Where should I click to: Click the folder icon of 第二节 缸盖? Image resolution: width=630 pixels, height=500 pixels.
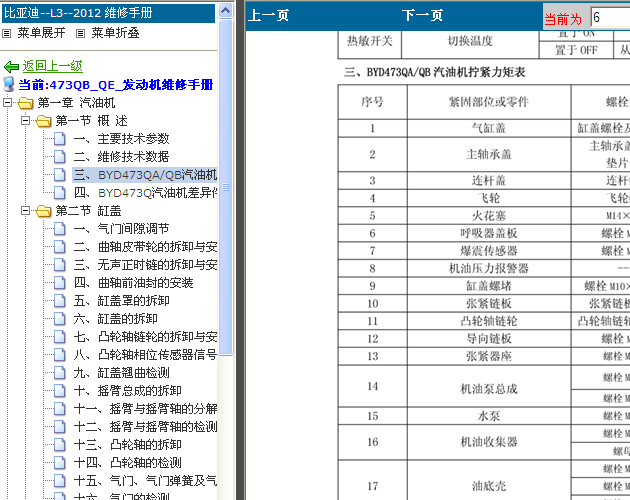tap(43, 211)
